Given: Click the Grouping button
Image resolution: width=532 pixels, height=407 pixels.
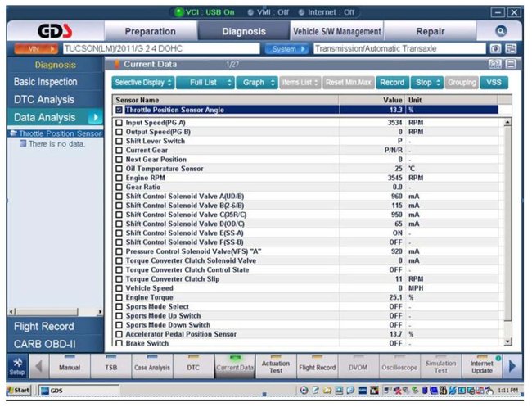Looking at the screenshot, I should [x=462, y=83].
